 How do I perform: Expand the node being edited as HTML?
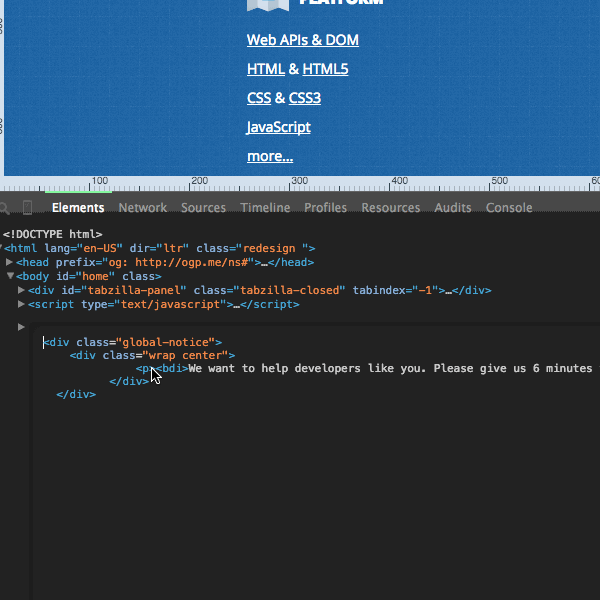pos(21,327)
